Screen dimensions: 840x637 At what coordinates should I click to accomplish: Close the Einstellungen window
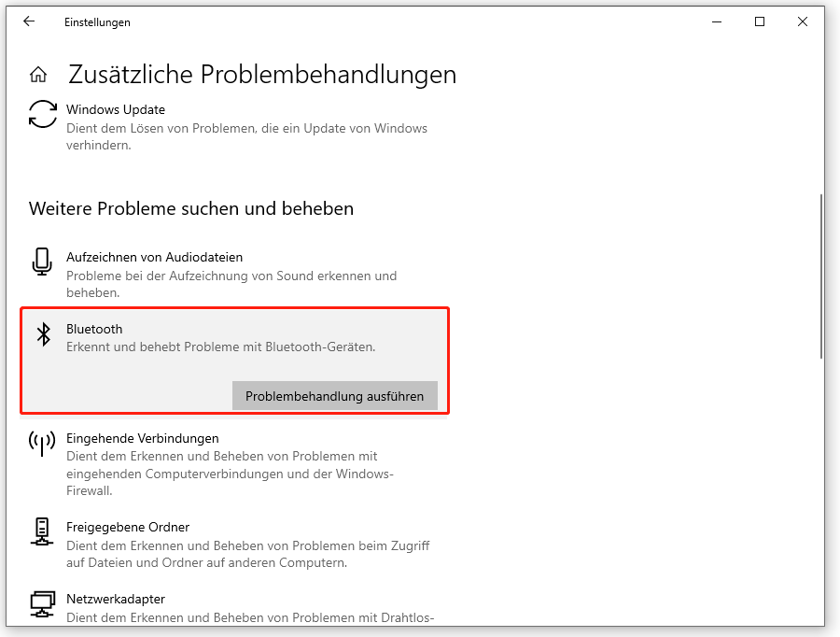point(803,21)
